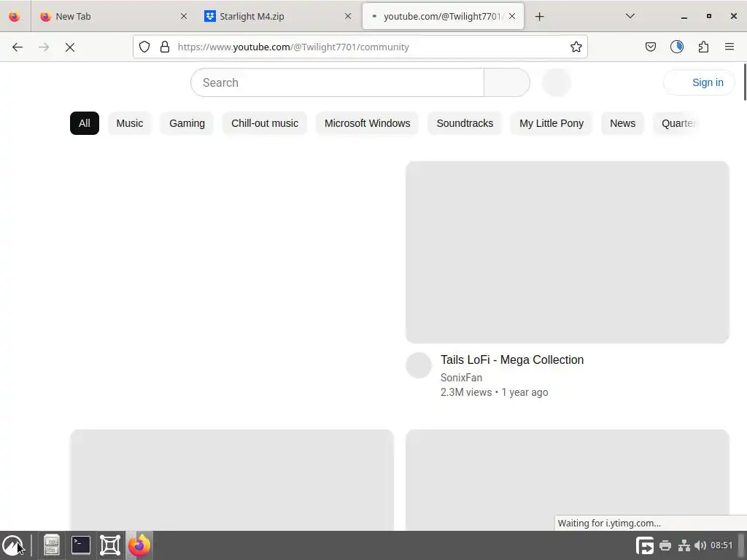Open the desktop start menu icon

(12, 545)
